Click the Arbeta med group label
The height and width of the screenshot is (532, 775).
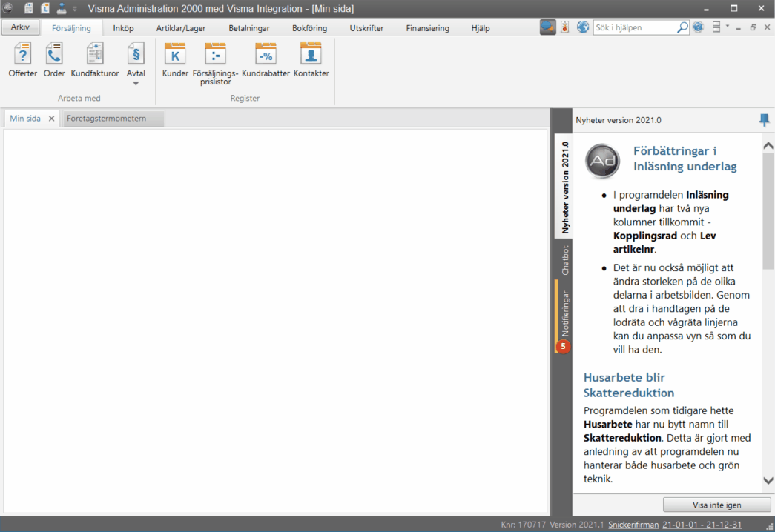[x=79, y=99]
